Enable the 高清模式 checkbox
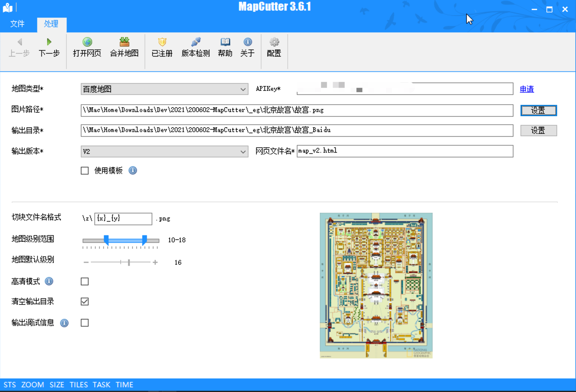The image size is (576, 392). coord(85,281)
